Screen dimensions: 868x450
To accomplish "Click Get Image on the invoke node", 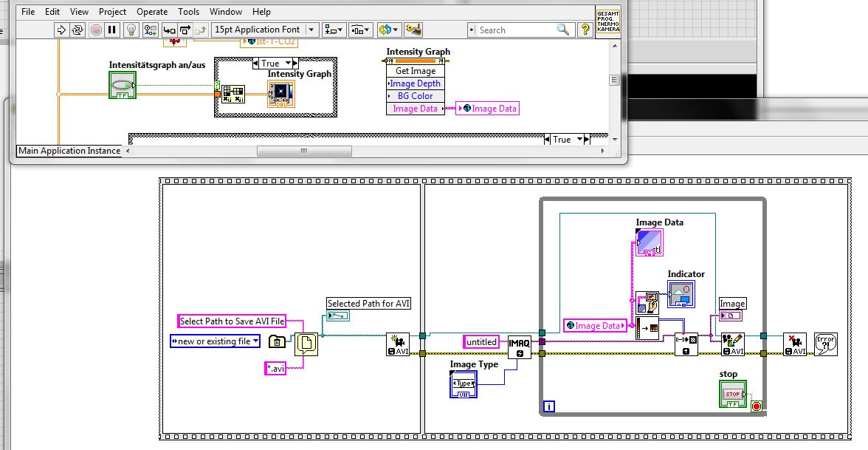I will (415, 71).
